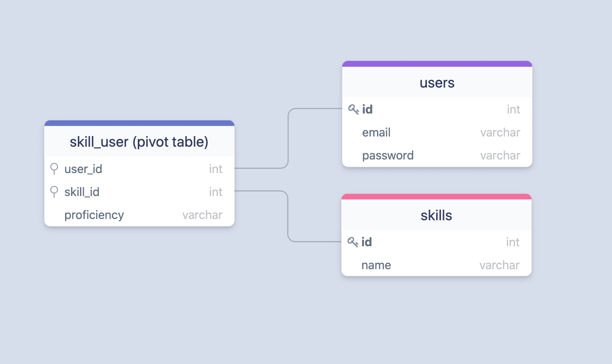Viewport: 612px width, 364px height.
Task: Click the user_id column name
Action: (x=83, y=169)
